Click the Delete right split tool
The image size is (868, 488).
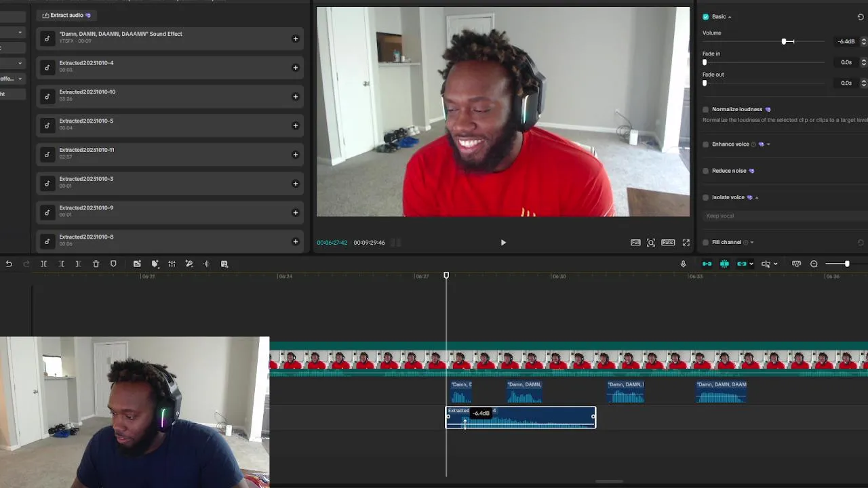click(x=78, y=264)
